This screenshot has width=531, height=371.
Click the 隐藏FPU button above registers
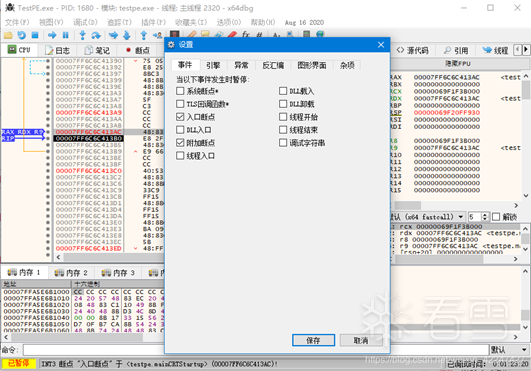(458, 63)
